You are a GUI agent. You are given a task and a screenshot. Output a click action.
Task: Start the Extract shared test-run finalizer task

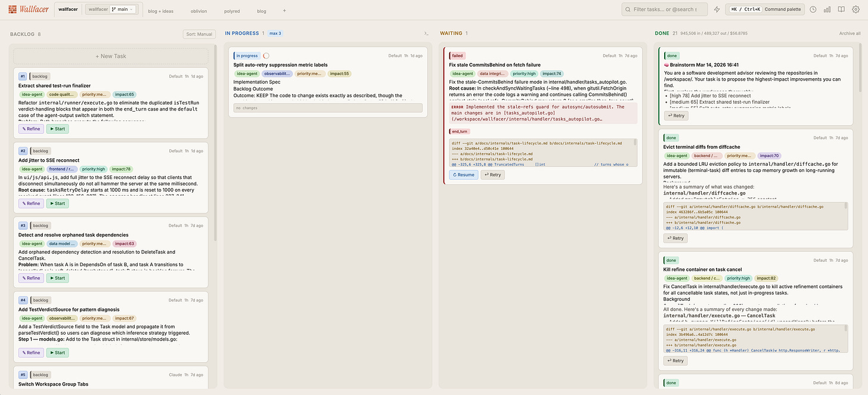tap(57, 129)
